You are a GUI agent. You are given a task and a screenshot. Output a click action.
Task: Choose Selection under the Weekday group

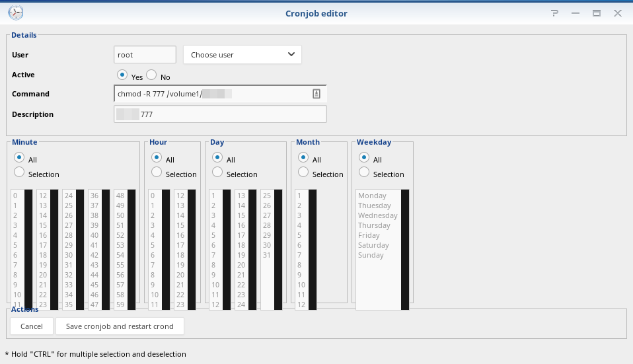click(x=363, y=172)
